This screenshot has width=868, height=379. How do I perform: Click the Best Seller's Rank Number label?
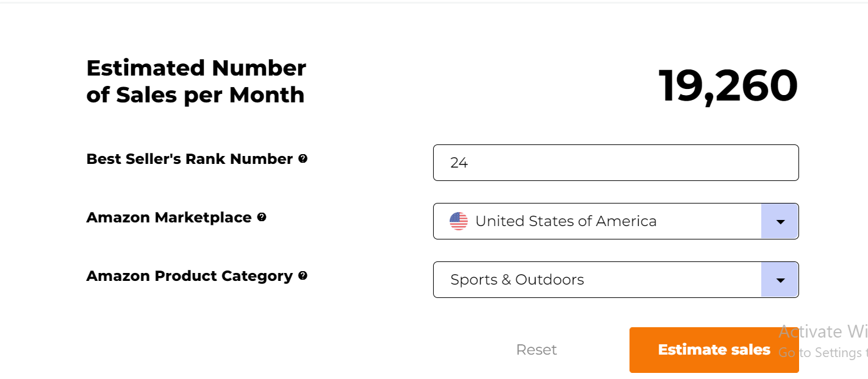click(x=190, y=159)
